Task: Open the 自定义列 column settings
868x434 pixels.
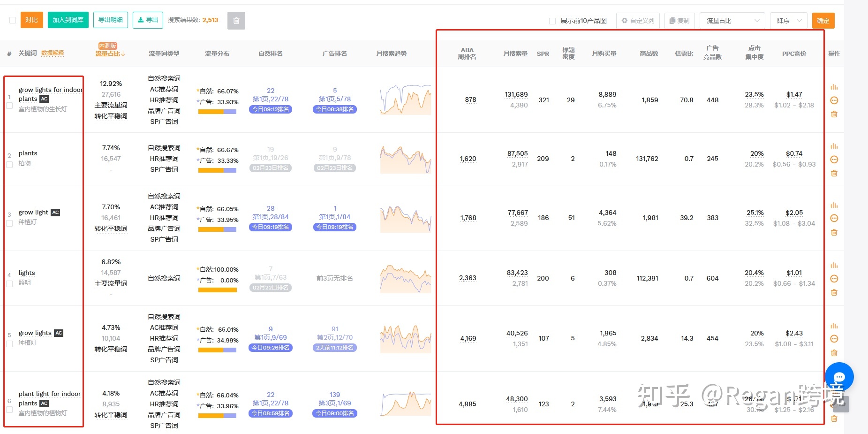Action: tap(638, 21)
